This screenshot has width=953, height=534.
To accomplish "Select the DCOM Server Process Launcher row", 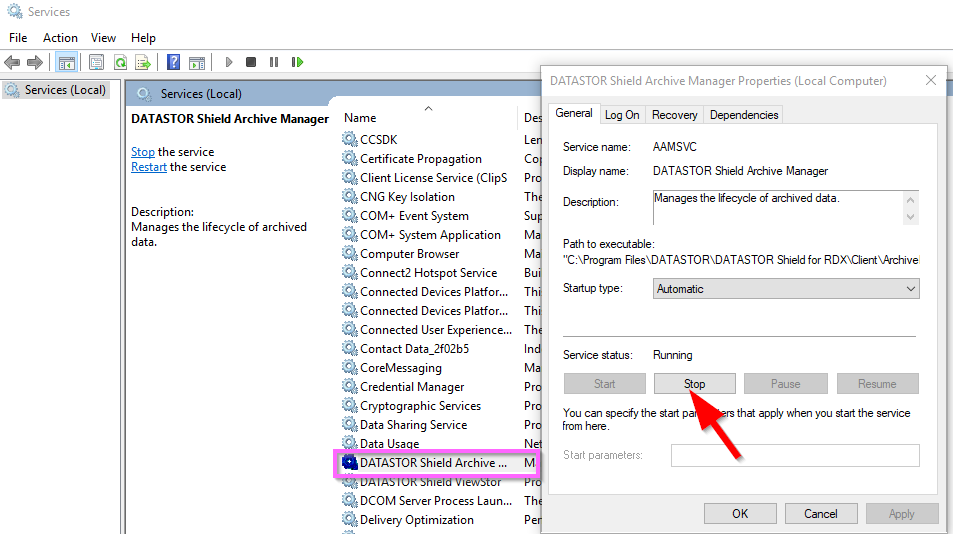I will pos(436,501).
